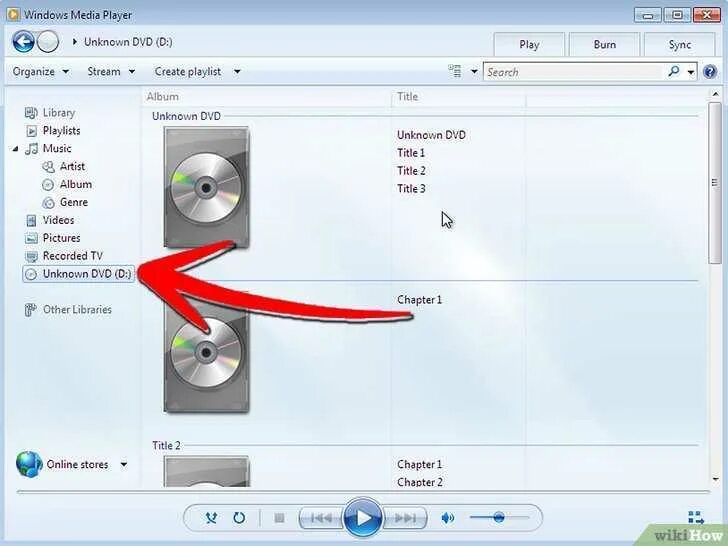
Task: Click the Playlists label in sidebar
Action: (61, 131)
